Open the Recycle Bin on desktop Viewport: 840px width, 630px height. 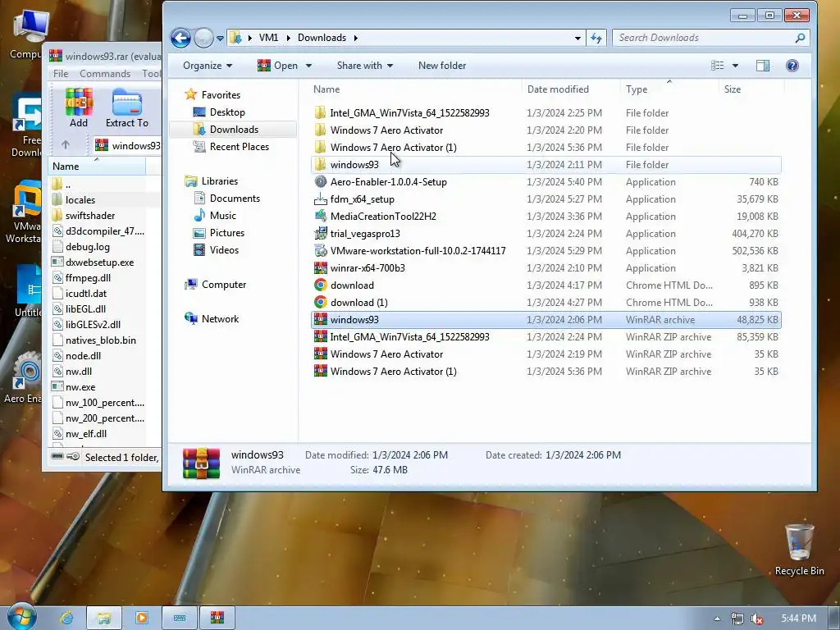[x=799, y=550]
